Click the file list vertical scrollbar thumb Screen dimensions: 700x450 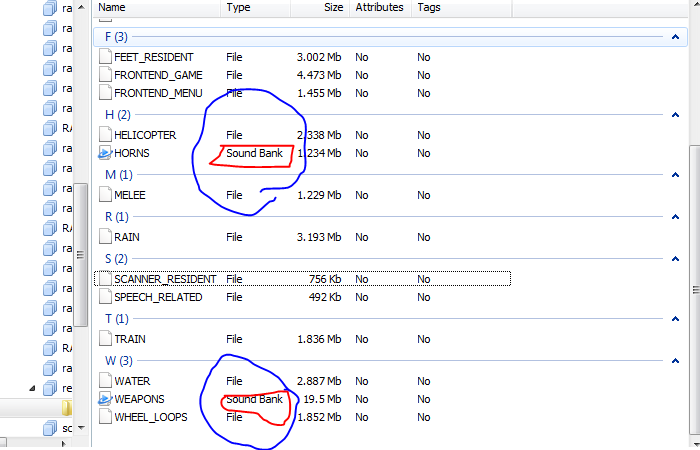coord(694,290)
